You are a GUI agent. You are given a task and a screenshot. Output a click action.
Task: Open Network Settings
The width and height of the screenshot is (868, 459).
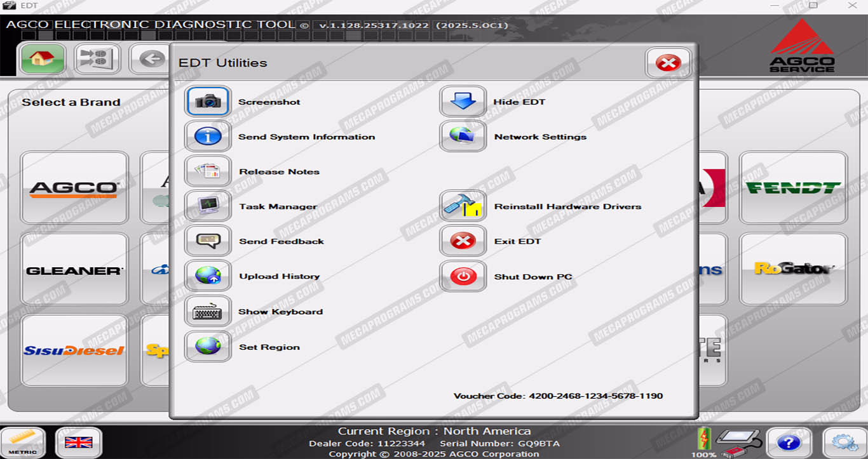tap(463, 136)
